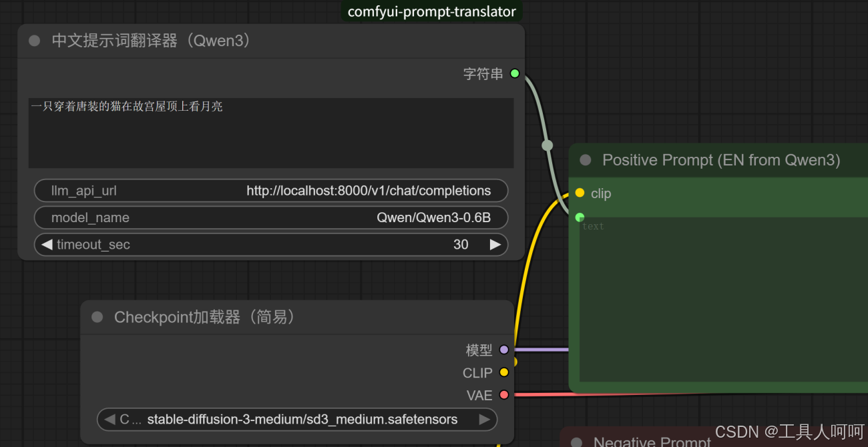Image resolution: width=868 pixels, height=447 pixels.
Task: Click the Chinese prompt text box
Action: (x=271, y=133)
